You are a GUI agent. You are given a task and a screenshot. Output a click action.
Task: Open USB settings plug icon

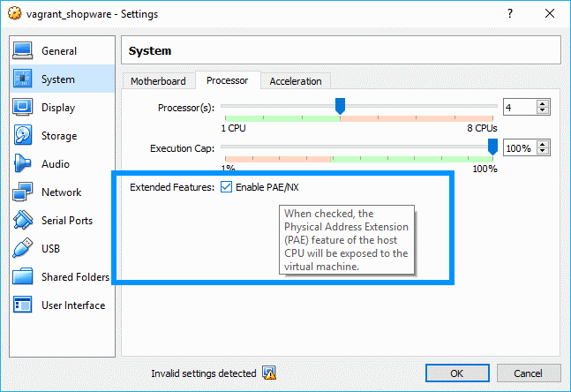tap(24, 249)
